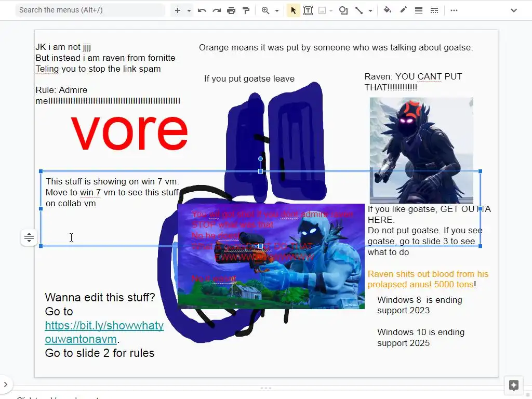
Task: Click the text 'If you put goatse leave'
Action: click(249, 79)
